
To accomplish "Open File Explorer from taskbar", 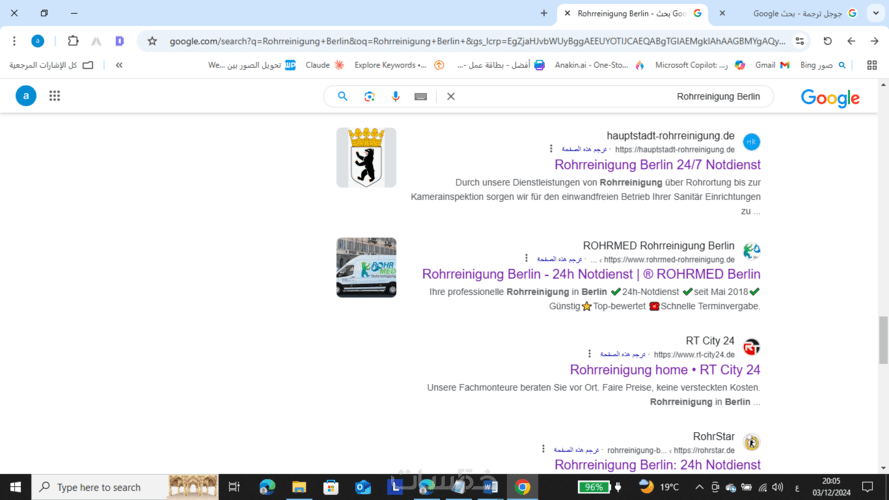I will (299, 487).
